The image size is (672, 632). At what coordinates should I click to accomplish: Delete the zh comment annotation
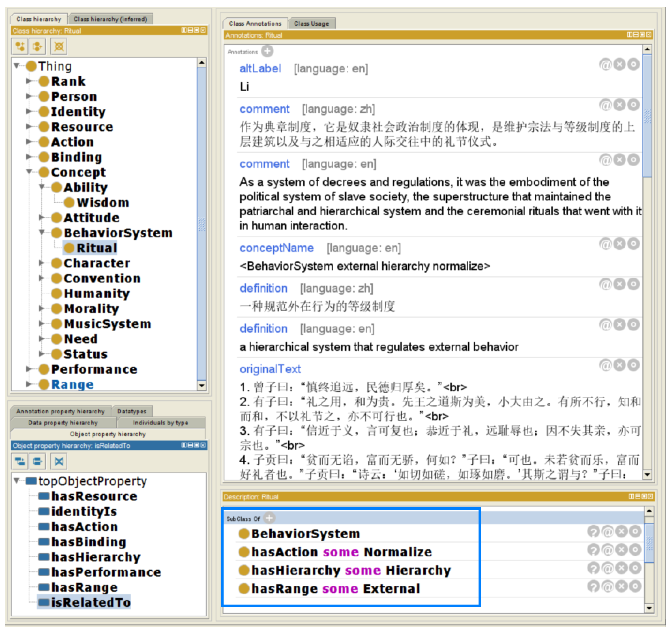pos(620,105)
